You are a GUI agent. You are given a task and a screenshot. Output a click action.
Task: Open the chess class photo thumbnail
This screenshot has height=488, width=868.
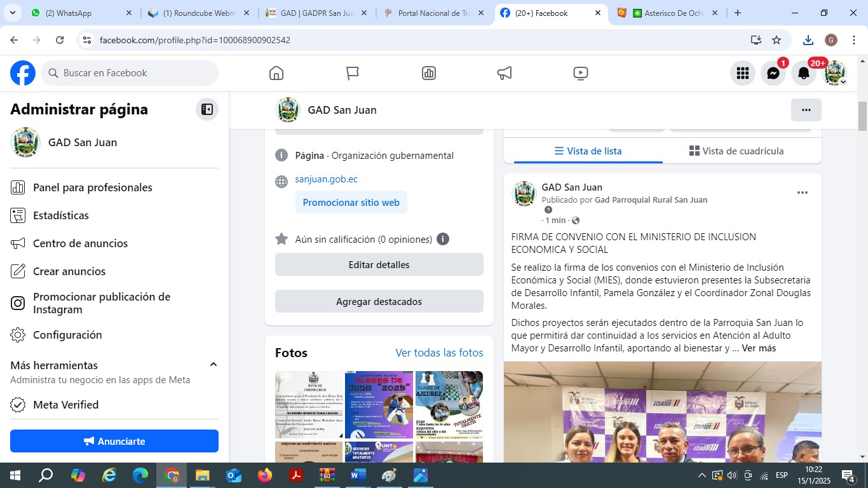point(449,404)
